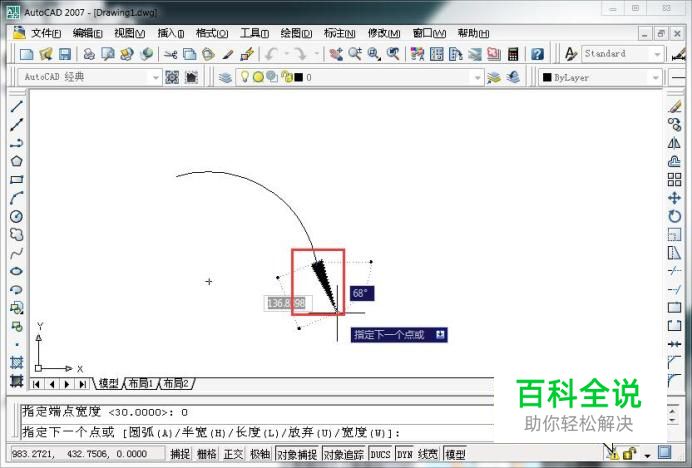The width and height of the screenshot is (692, 468).
Task: Select the Arc draw tool
Action: (x=17, y=198)
